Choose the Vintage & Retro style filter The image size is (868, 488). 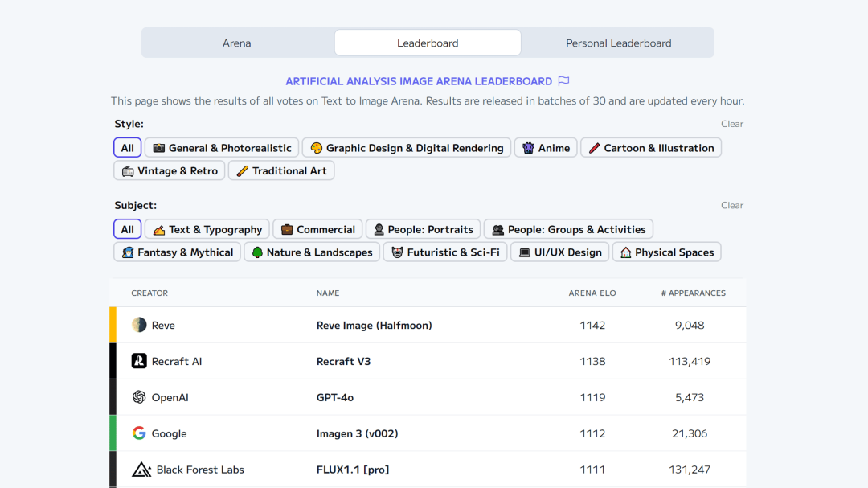tap(170, 170)
